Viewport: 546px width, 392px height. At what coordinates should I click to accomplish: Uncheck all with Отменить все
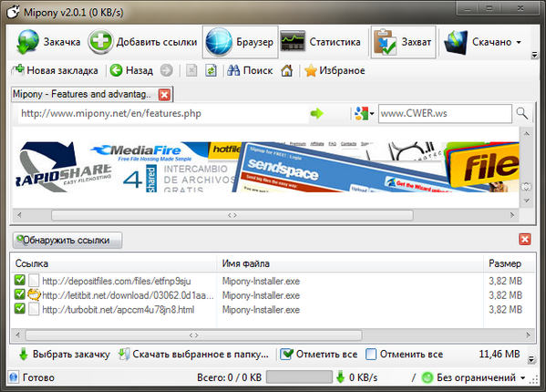coord(405,355)
